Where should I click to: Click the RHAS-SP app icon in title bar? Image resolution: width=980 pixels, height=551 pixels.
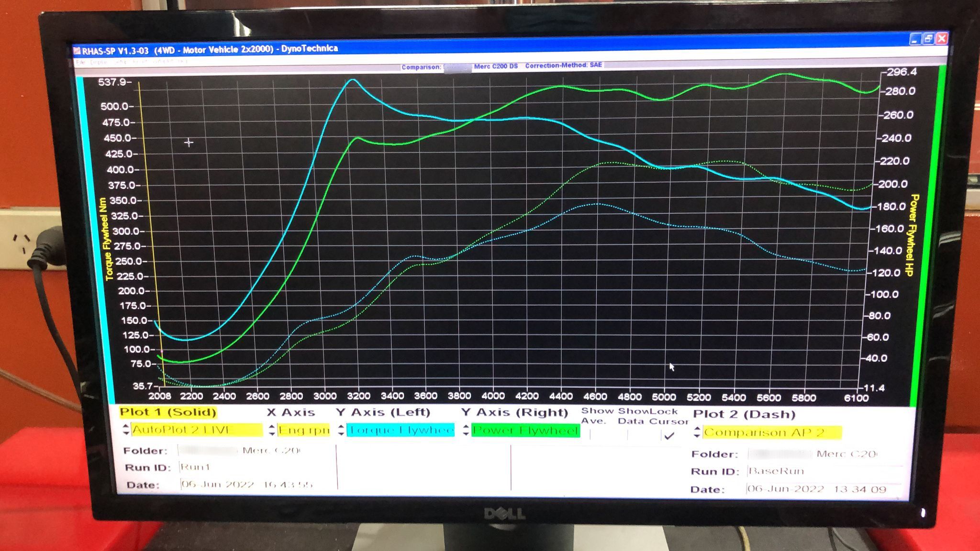coord(77,51)
